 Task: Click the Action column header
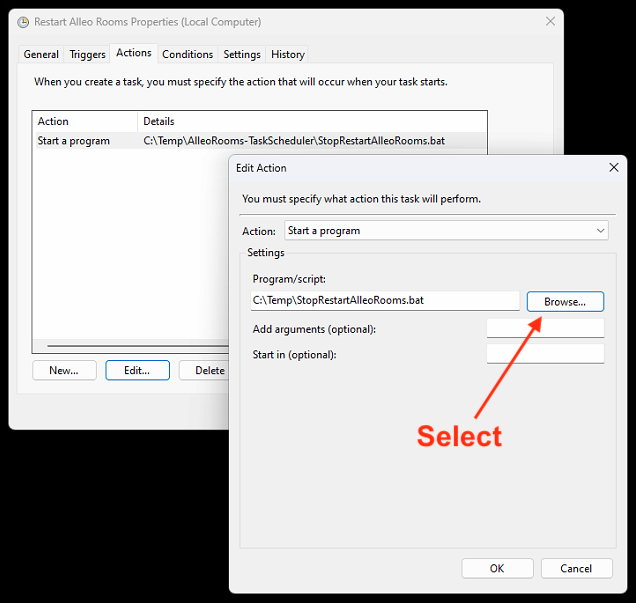pyautogui.click(x=86, y=121)
